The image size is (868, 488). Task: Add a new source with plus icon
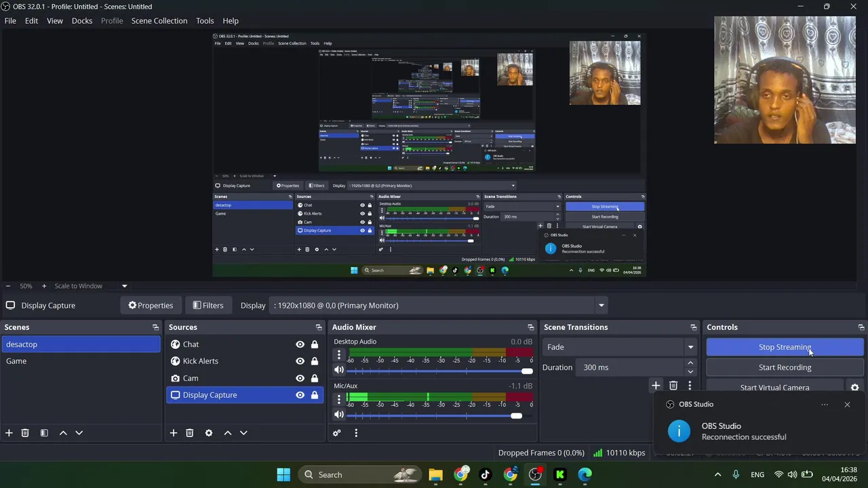(174, 433)
